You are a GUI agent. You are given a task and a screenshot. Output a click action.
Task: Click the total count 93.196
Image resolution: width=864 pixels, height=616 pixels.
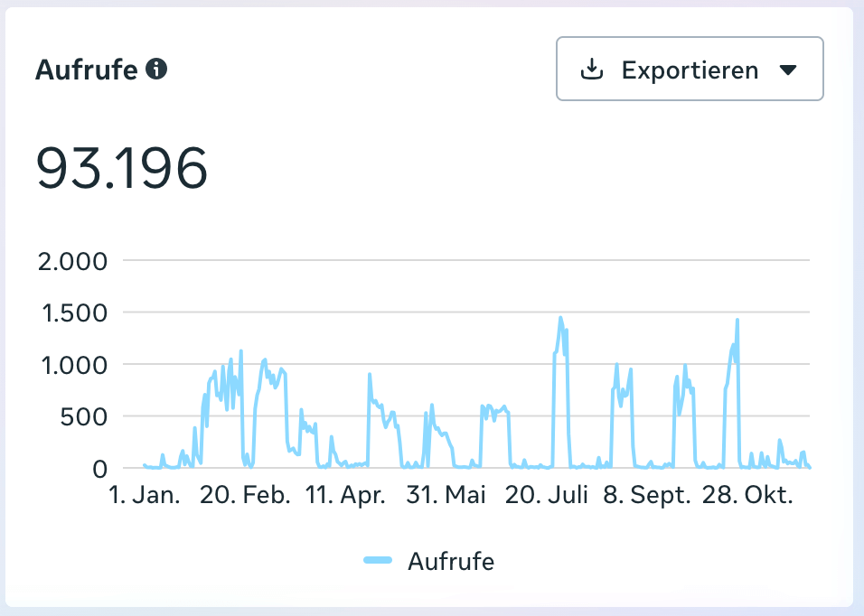pos(122,168)
